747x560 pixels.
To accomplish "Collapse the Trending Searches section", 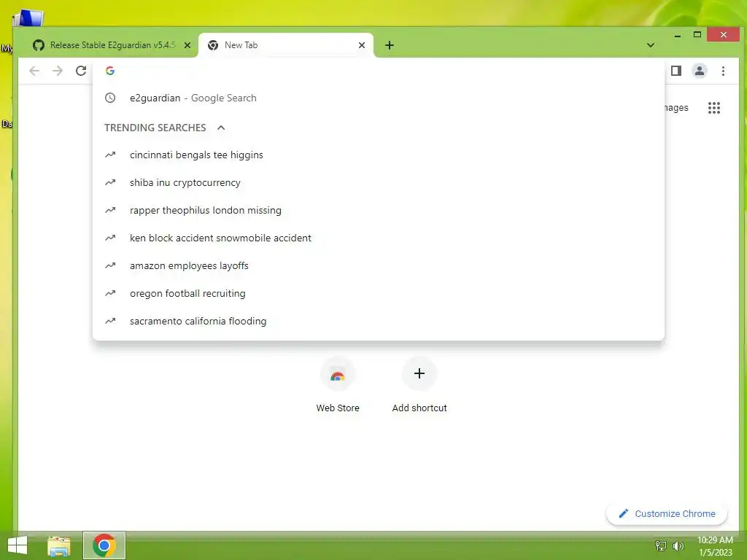I will point(221,128).
